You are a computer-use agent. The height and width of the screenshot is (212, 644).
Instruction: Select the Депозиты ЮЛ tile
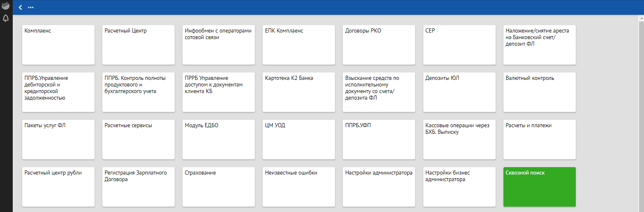coord(459,92)
